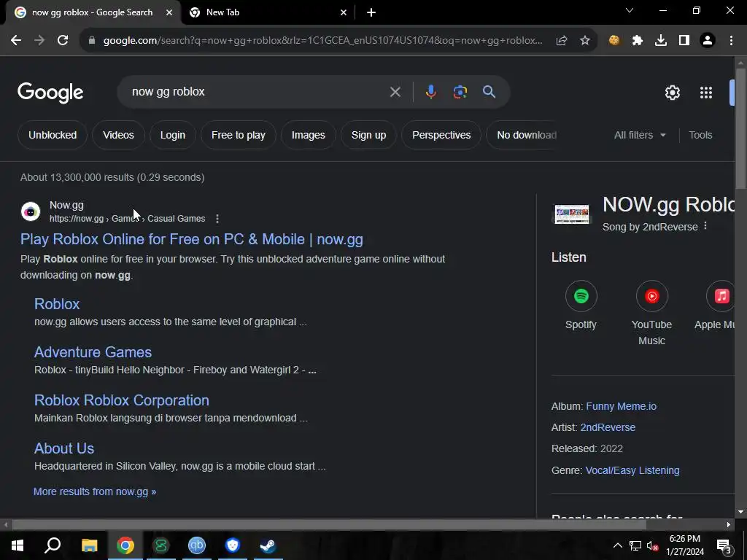This screenshot has width=747, height=560.
Task: Open the Perspectives filter
Action: point(441,135)
